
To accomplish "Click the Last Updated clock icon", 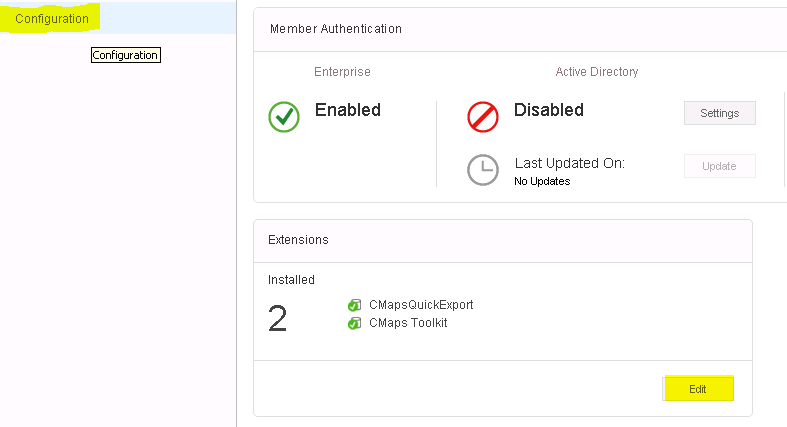I will click(x=483, y=170).
